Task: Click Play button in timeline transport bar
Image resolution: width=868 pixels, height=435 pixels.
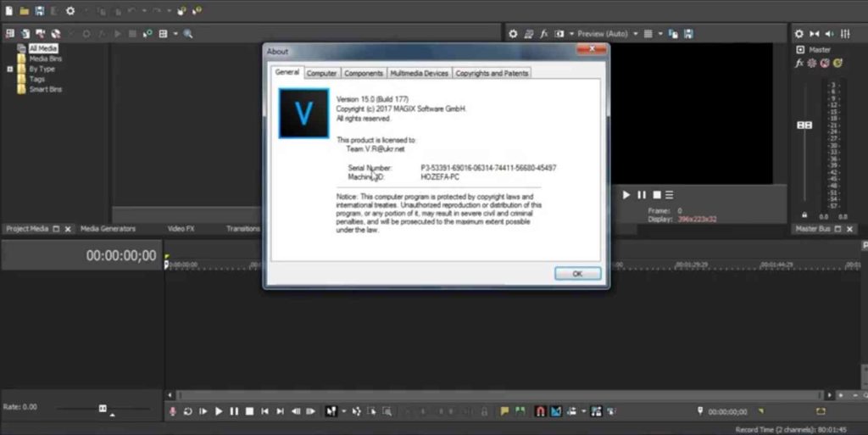Action: 219,411
